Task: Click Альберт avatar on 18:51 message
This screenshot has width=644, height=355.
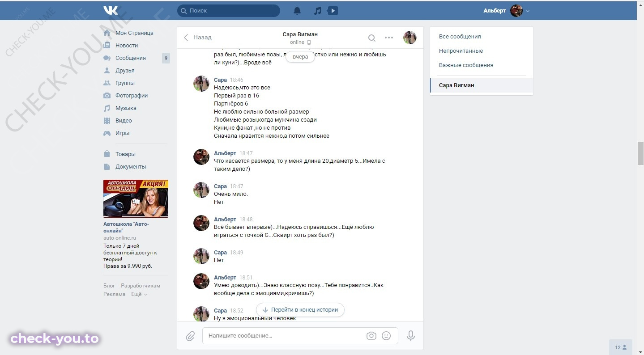Action: tap(201, 281)
